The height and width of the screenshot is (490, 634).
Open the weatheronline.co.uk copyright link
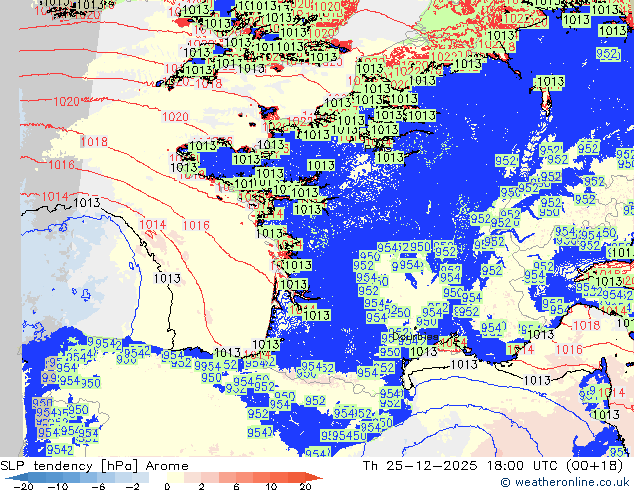(565, 482)
